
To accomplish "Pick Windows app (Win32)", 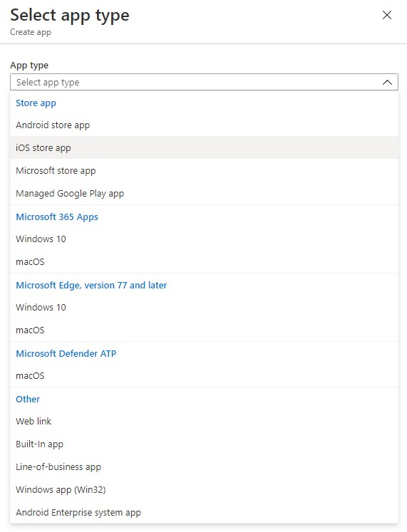I will coord(204,489).
